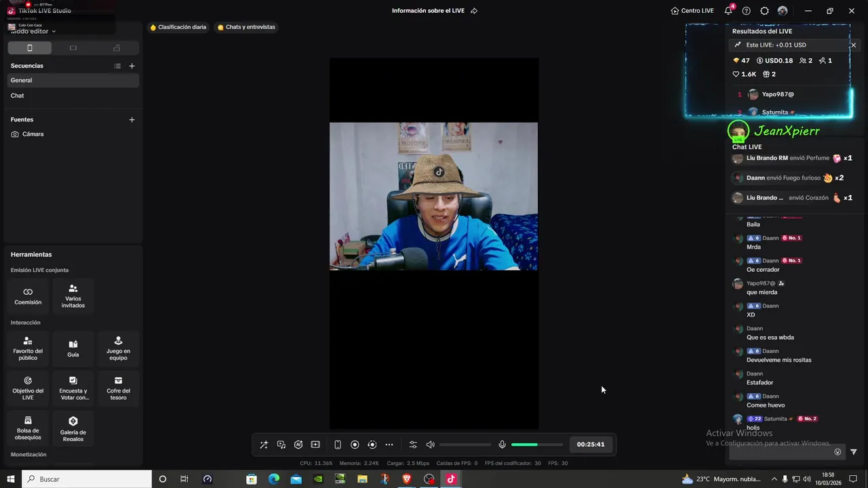Open Microsoft Edge from taskbar
The image size is (868, 488).
[x=274, y=479]
